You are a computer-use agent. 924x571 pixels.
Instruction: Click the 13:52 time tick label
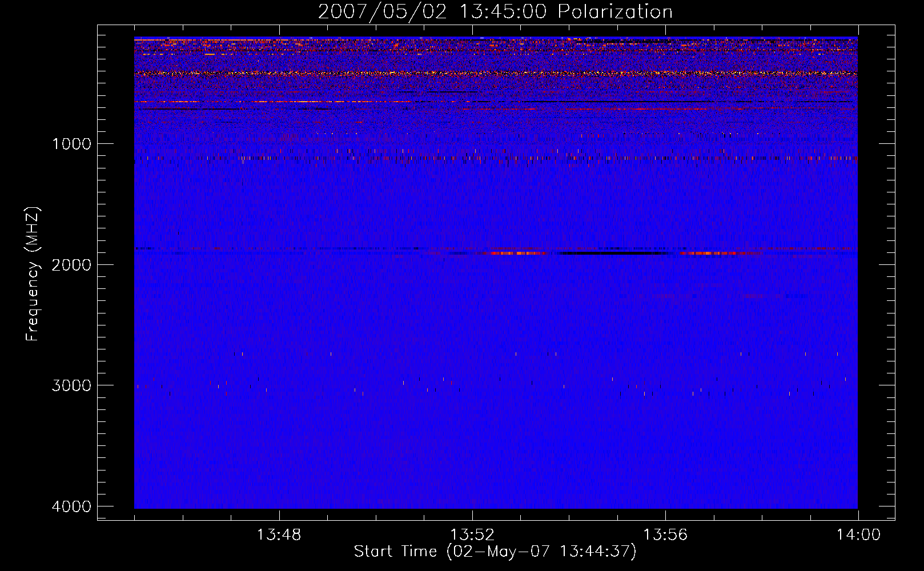472,535
